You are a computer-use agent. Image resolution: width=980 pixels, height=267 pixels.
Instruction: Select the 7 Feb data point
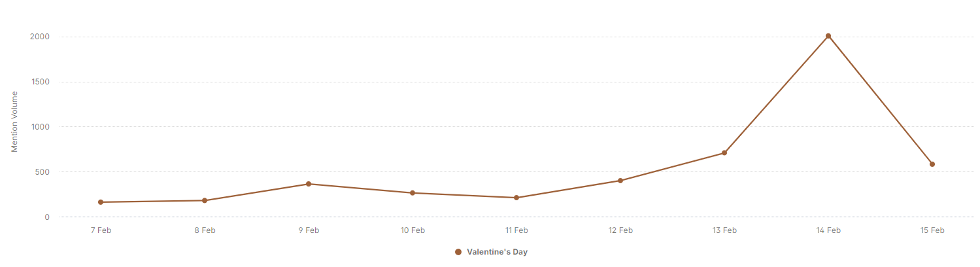(x=101, y=202)
